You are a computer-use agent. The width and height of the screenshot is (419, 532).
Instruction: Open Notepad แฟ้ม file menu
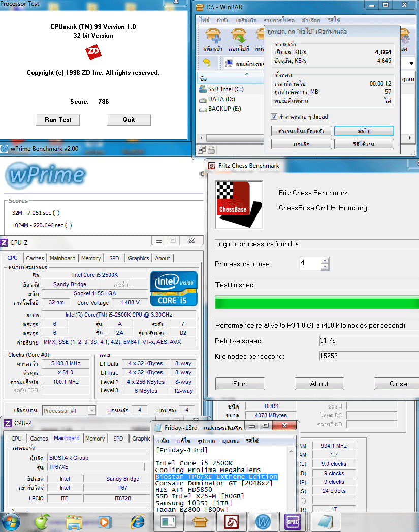coord(163,441)
